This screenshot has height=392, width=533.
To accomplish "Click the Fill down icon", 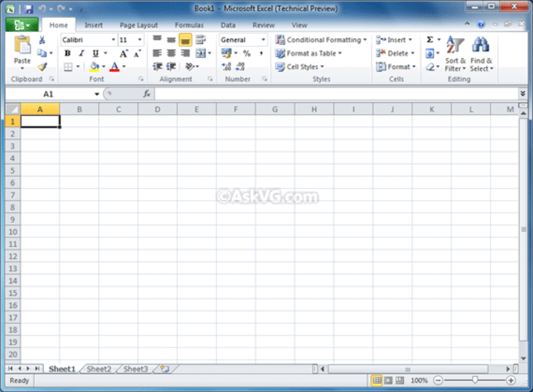I will pyautogui.click(x=430, y=53).
